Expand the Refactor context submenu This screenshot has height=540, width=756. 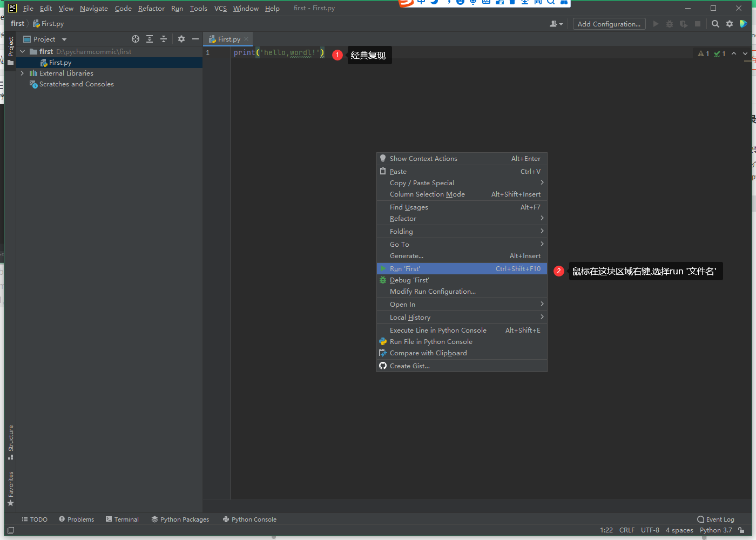[462, 219]
